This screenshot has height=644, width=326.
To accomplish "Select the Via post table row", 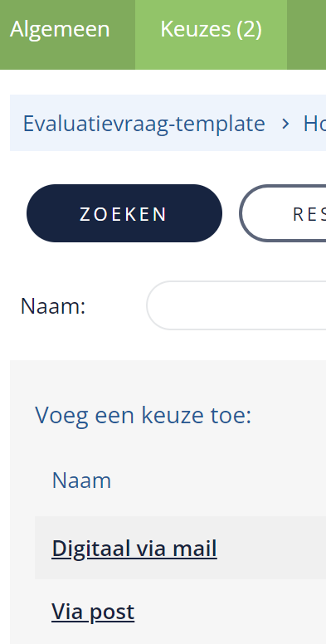I will pos(180,612).
